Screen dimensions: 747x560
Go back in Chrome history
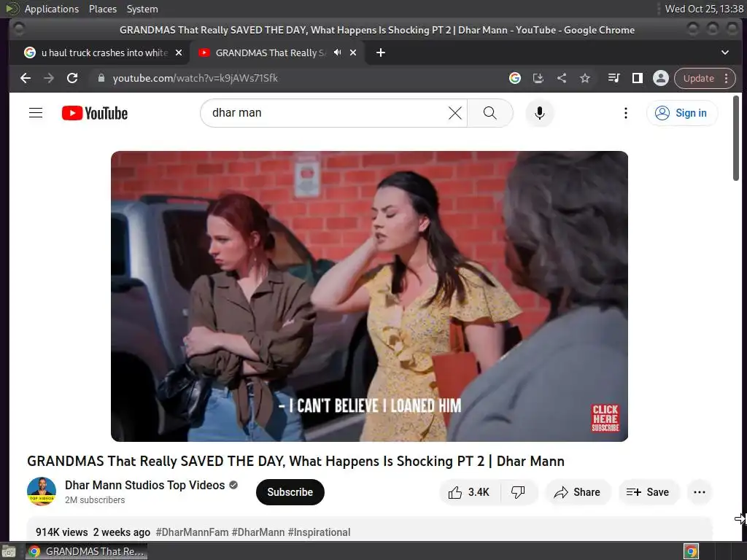point(26,78)
